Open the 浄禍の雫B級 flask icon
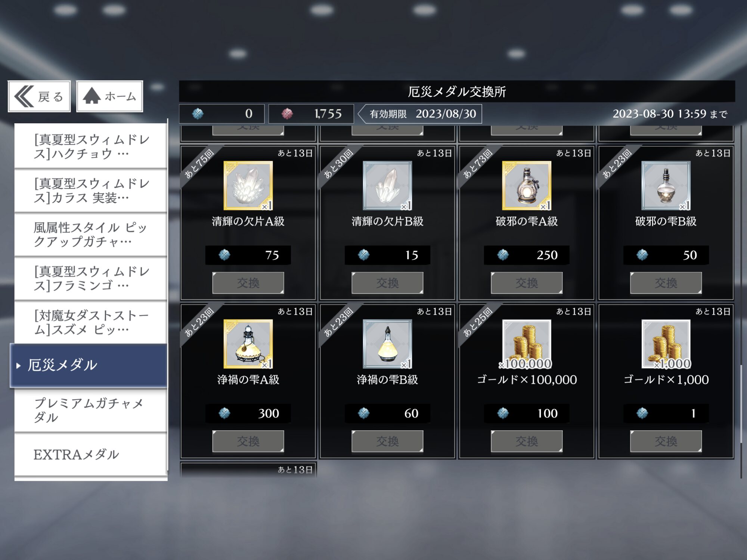Screen dimensions: 747x560 click(x=387, y=344)
